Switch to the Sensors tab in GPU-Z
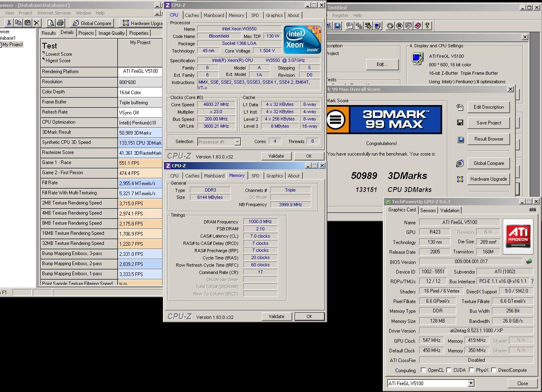 tap(428, 210)
